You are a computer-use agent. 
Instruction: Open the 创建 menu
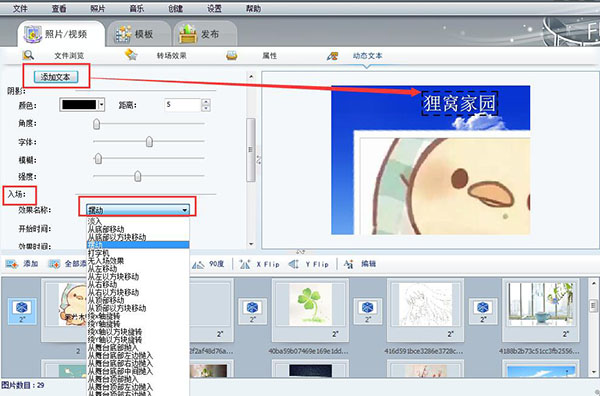click(175, 8)
